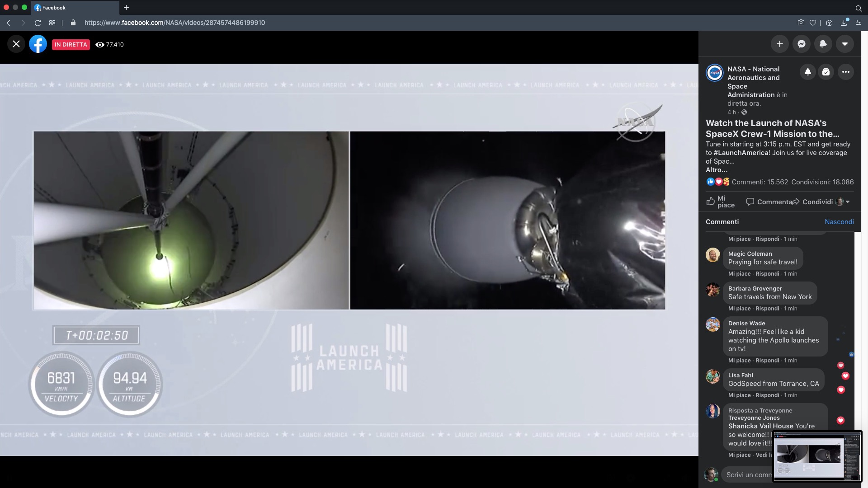Go to Facebook home via logo
The image size is (868, 488).
38,44
